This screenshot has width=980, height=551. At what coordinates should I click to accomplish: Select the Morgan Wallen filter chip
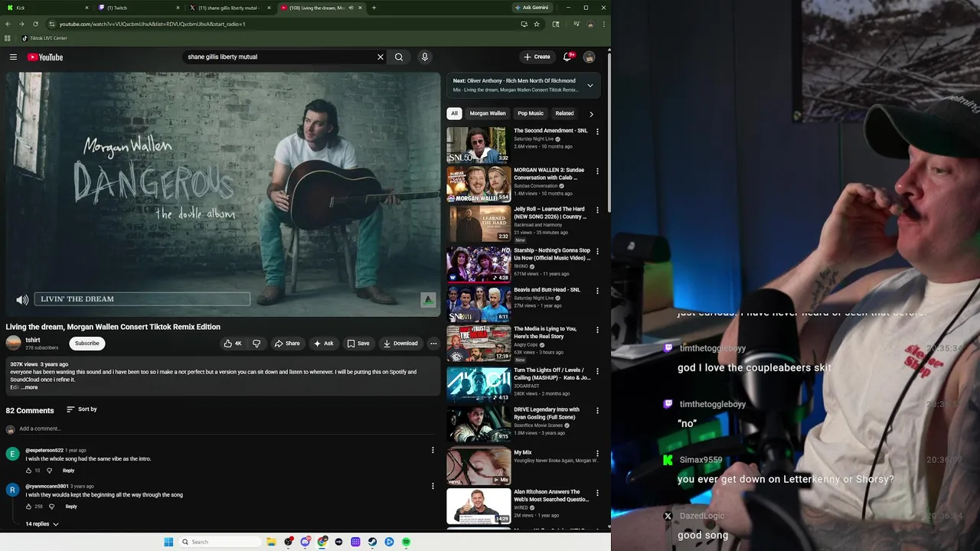[488, 113]
